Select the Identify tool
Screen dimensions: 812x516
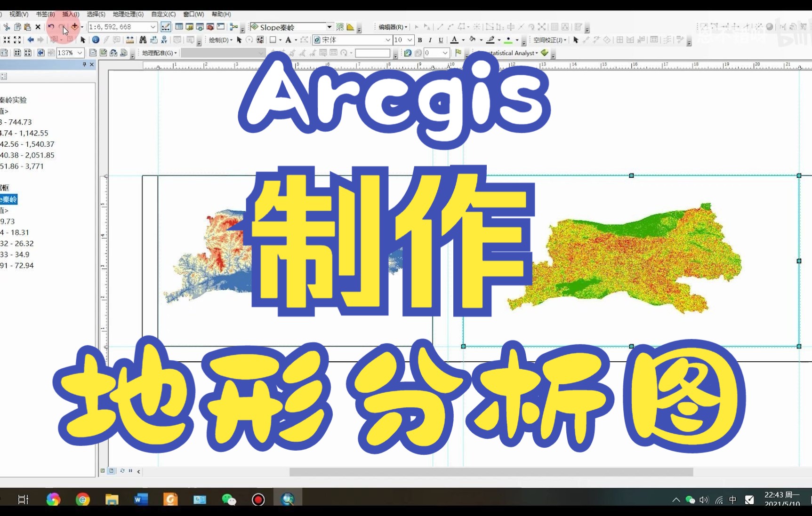(x=96, y=40)
